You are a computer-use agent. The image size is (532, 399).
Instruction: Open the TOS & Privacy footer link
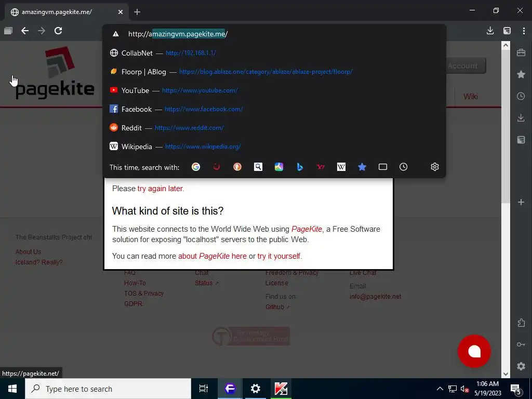[x=144, y=293]
